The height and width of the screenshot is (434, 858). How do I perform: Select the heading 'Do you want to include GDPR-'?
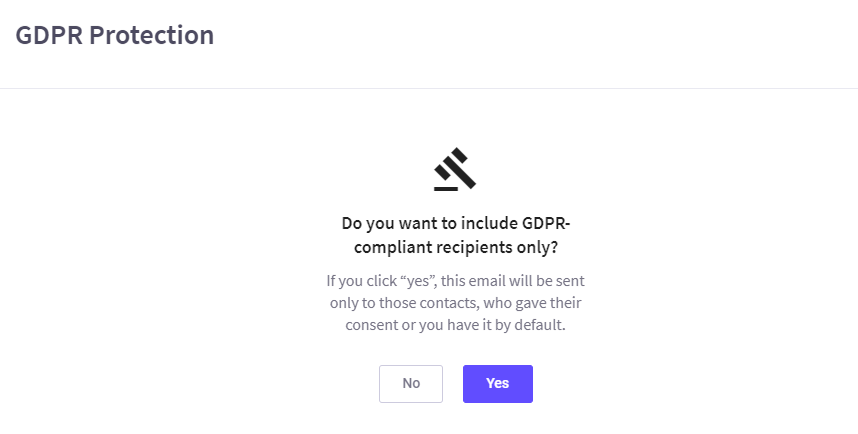coord(456,223)
